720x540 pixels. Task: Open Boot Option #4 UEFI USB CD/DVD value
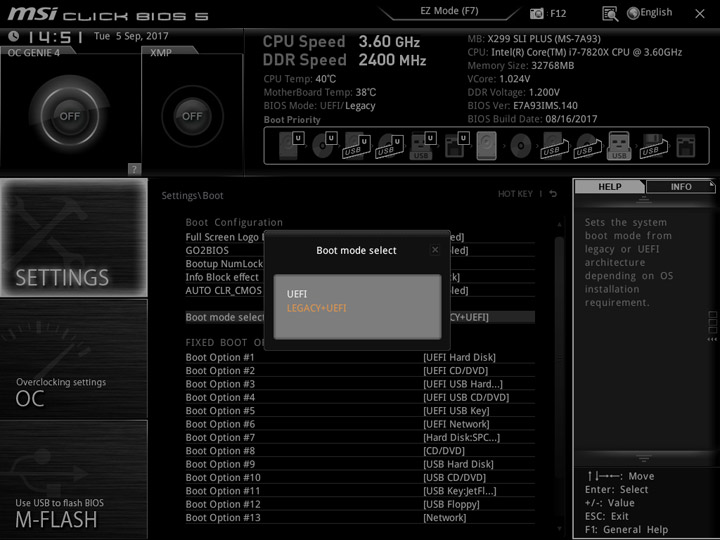(466, 397)
